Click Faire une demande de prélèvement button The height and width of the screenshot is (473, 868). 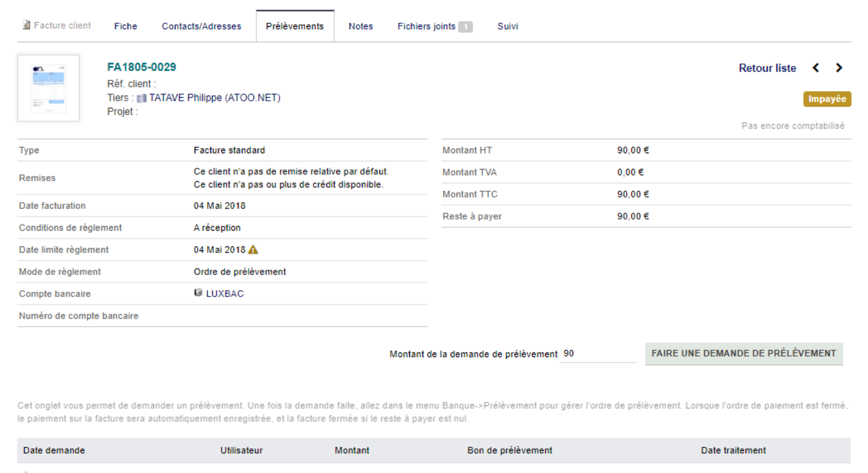point(744,354)
